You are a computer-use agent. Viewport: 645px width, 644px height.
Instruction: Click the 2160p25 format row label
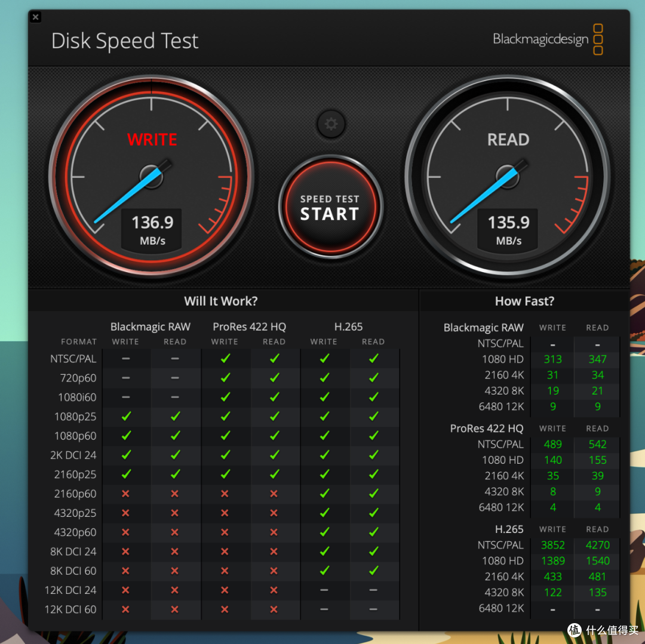tap(75, 474)
